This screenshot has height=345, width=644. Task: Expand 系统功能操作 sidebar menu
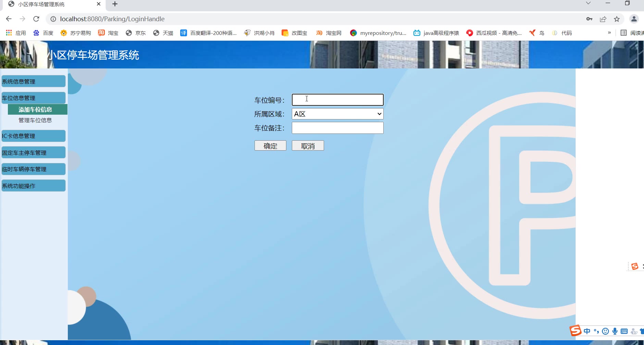tap(33, 186)
